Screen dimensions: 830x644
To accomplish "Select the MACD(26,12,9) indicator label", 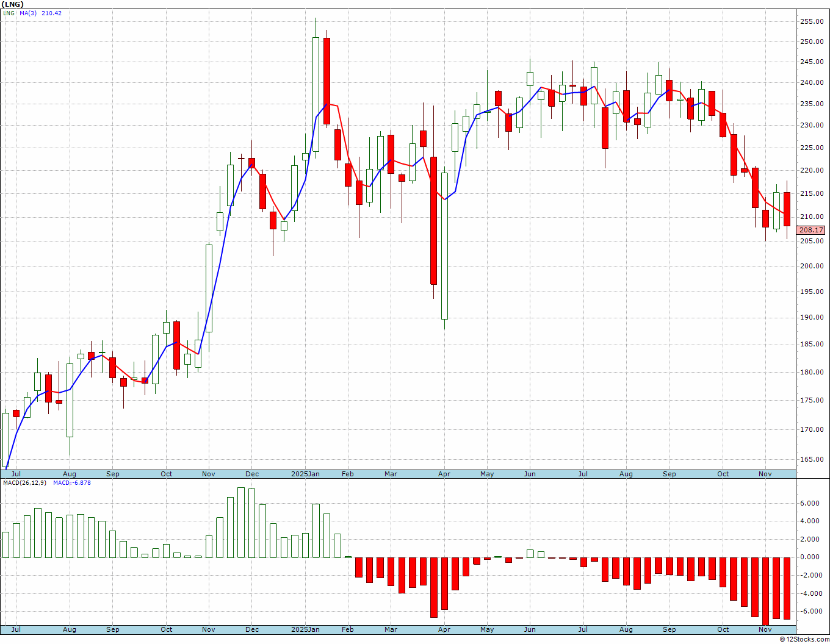I will pos(25,483).
